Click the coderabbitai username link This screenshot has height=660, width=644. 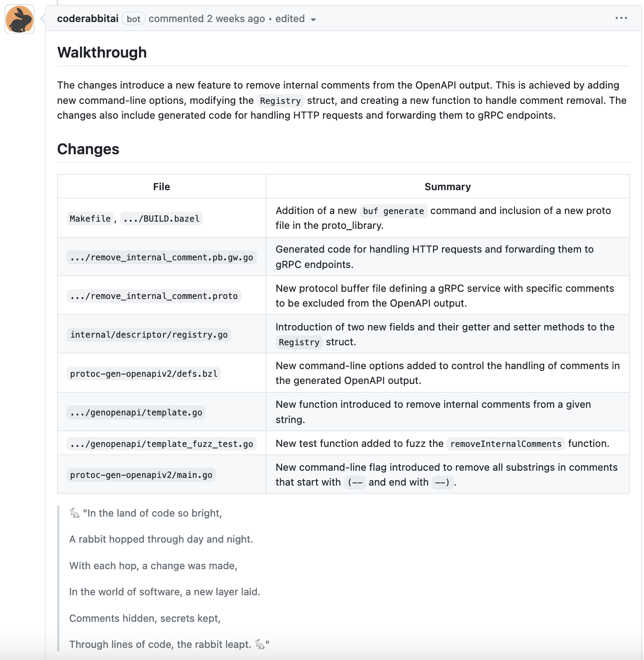click(87, 18)
